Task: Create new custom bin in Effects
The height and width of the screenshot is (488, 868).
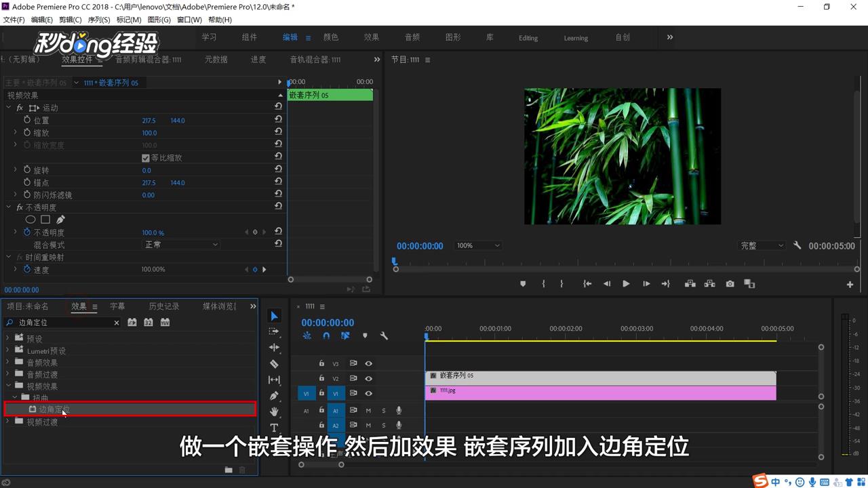Action: tap(229, 470)
